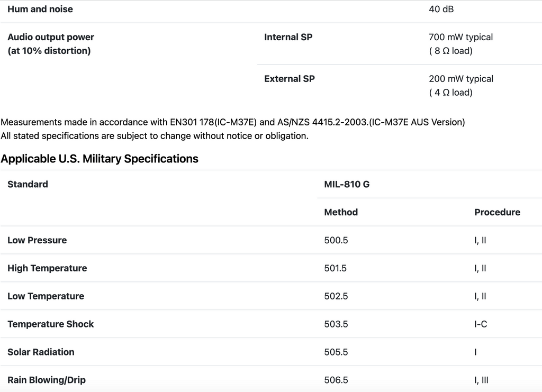542x392 pixels.
Task: Click method 506.5 for Rain Blowing/Drip
Action: [336, 380]
